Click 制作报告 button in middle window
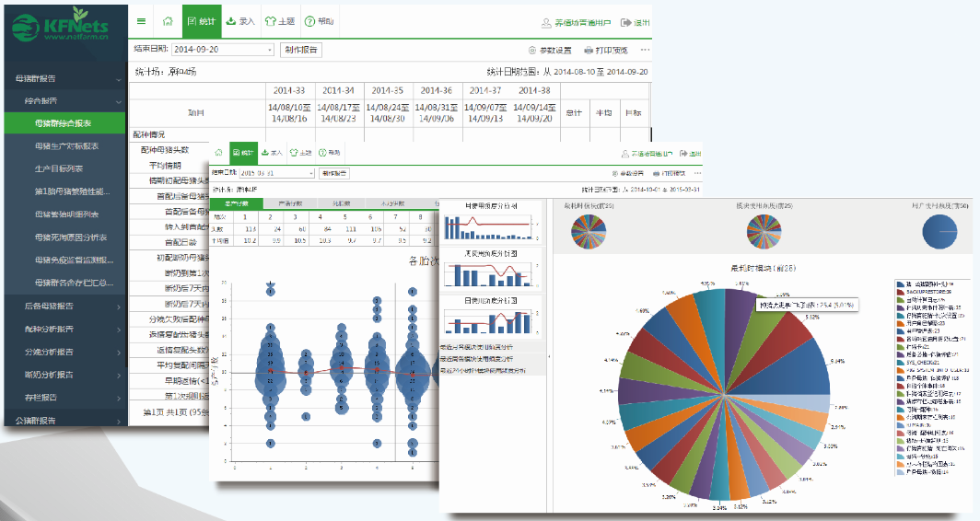This screenshot has width=980, height=521. click(333, 173)
